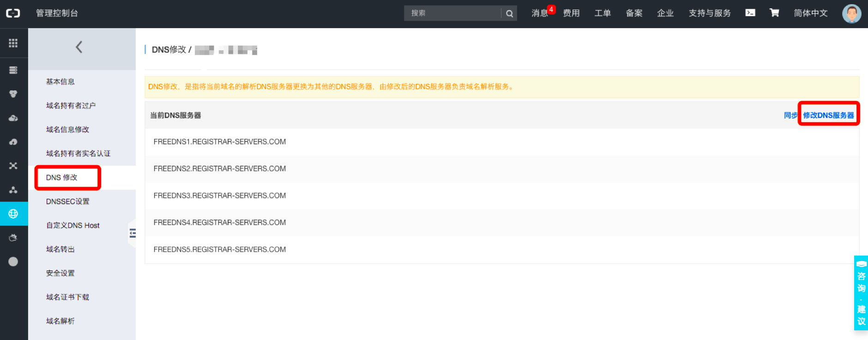Select 域名转出 in side menu
868x340 pixels.
coord(60,250)
